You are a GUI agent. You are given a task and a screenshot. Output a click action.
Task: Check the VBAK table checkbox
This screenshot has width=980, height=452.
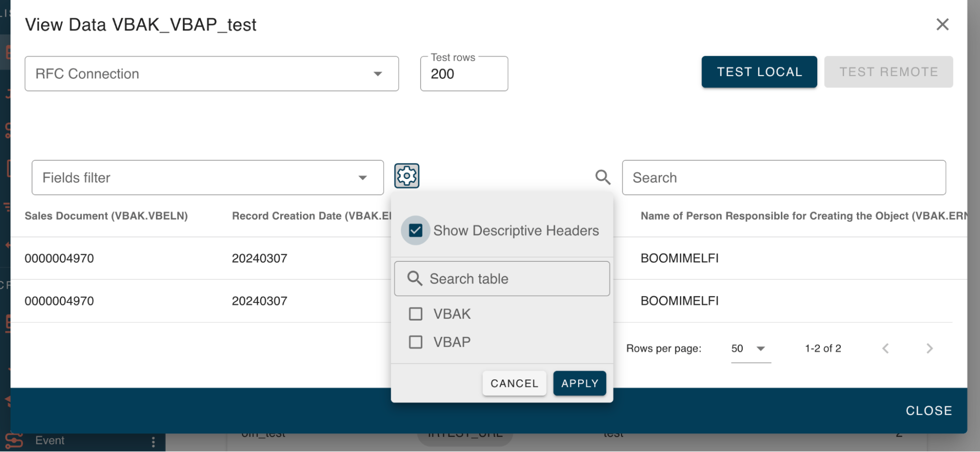[x=415, y=314]
